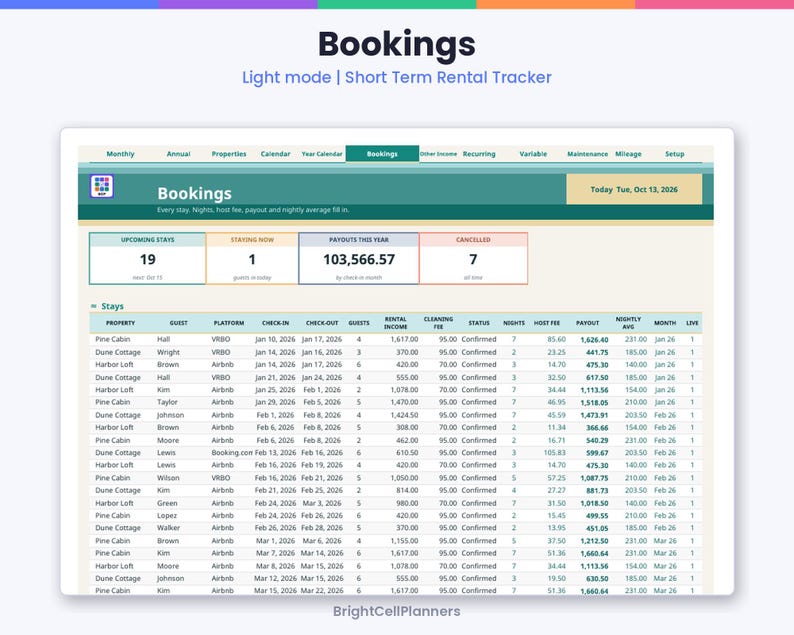Select host fee cell 46.95
This screenshot has height=635, width=794.
coord(556,402)
